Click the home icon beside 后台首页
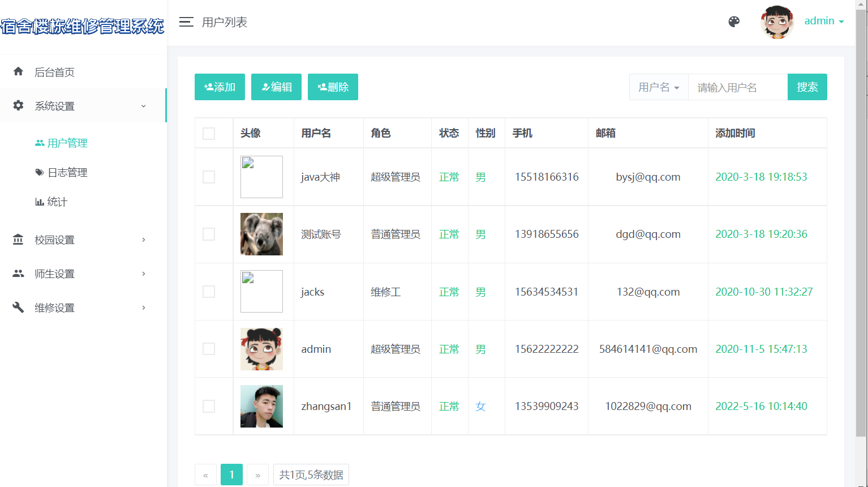Screen dimensions: 868x487 18,71
